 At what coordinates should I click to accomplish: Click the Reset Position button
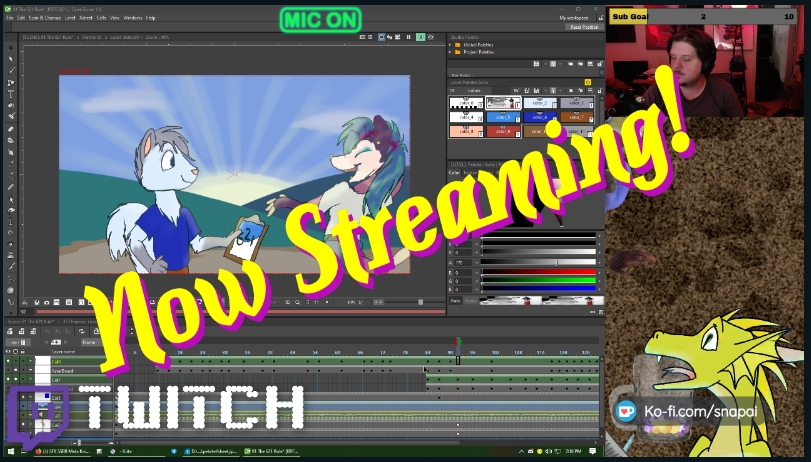(x=584, y=27)
